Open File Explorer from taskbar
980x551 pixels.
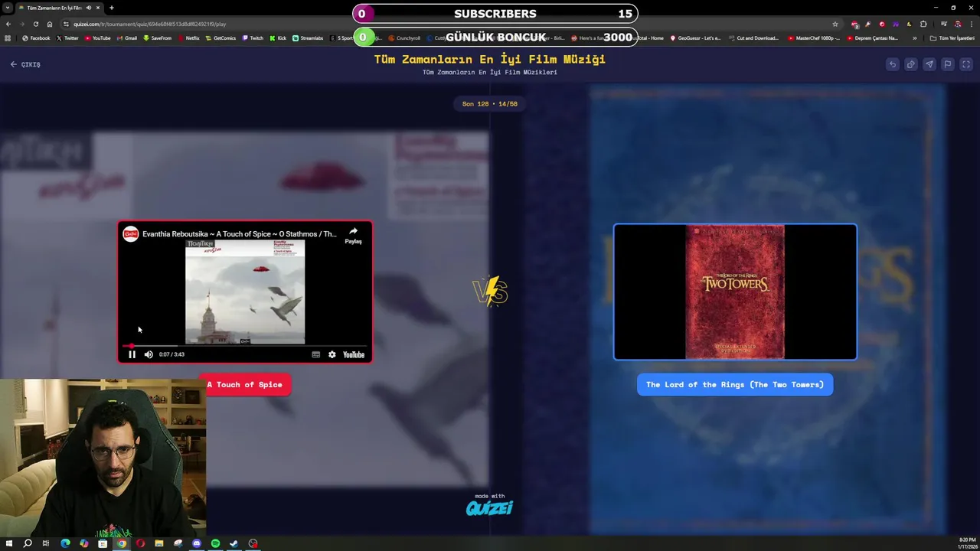(x=159, y=543)
